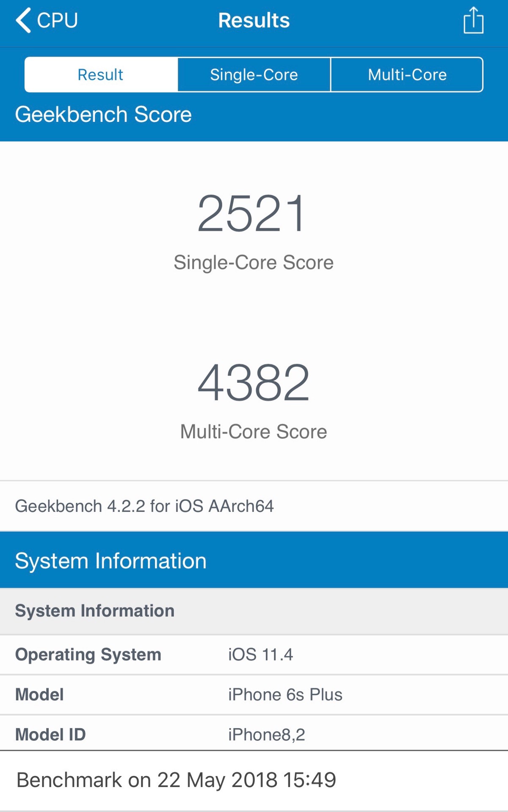
Task: Select the Result tab
Action: click(x=101, y=75)
